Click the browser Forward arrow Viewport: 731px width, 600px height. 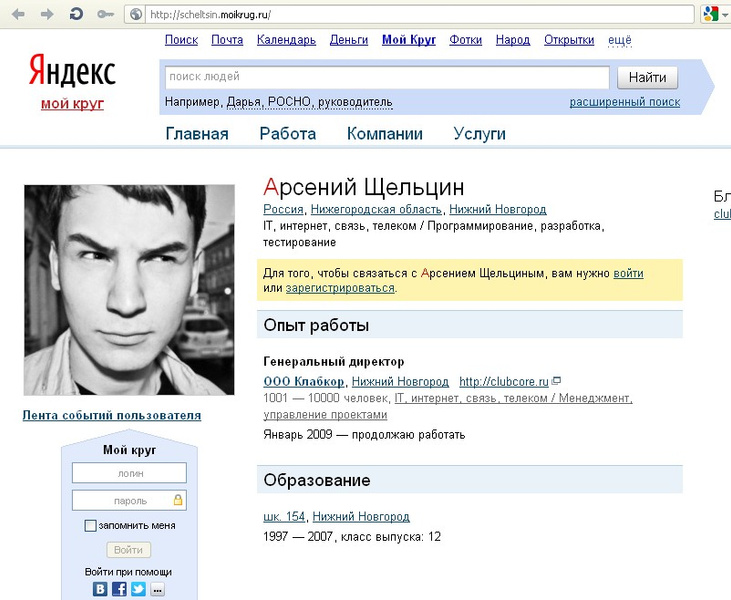[x=47, y=14]
